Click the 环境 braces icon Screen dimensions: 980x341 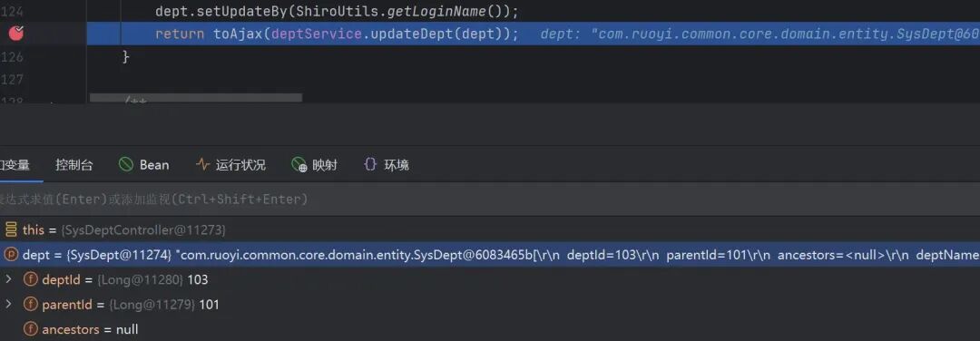[370, 165]
